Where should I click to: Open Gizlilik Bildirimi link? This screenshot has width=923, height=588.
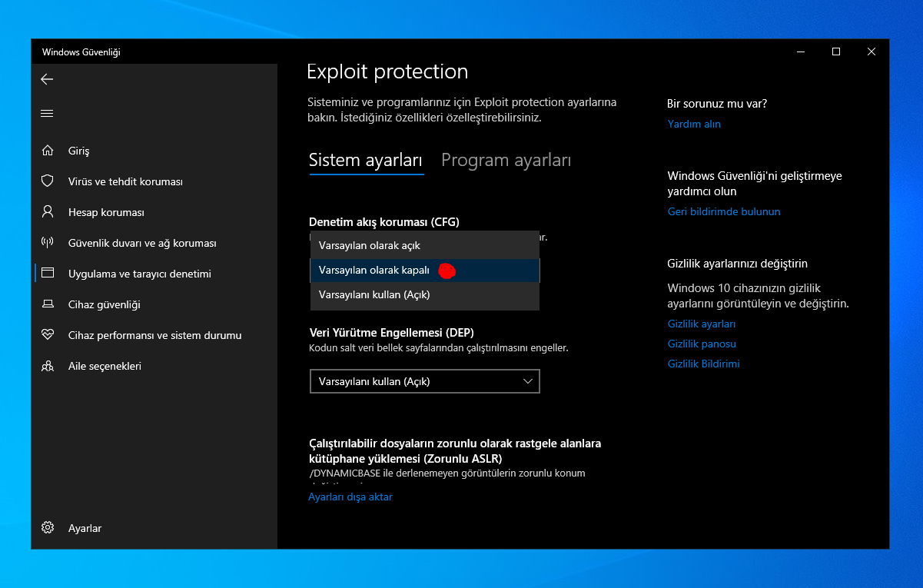click(704, 364)
